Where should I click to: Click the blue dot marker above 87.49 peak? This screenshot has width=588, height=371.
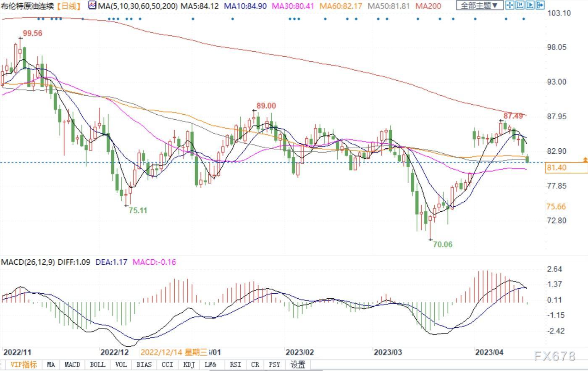click(x=506, y=18)
